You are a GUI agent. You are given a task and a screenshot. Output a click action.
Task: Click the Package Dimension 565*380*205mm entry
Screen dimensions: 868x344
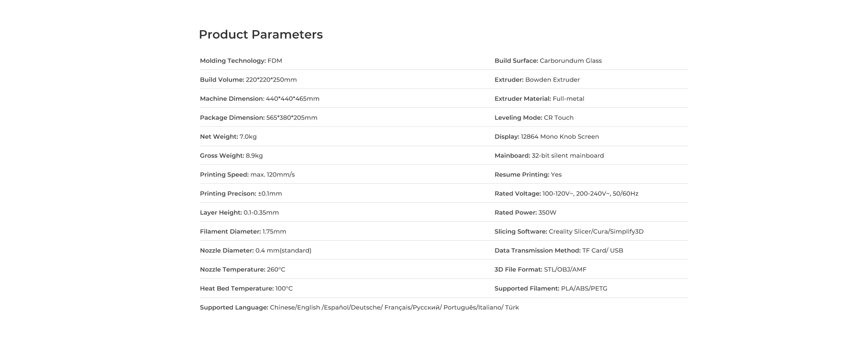(258, 118)
